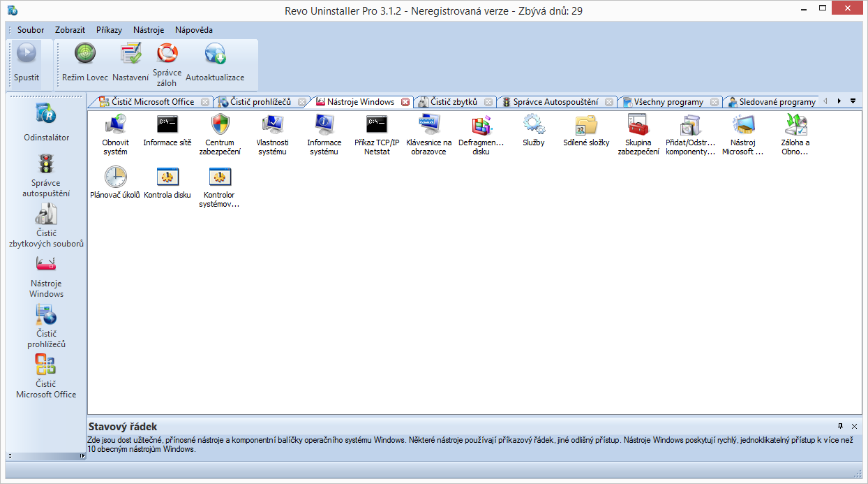Screen dimensions: 868x484
Task: Select Správce autospuštění in the sidebar
Action: [x=46, y=175]
